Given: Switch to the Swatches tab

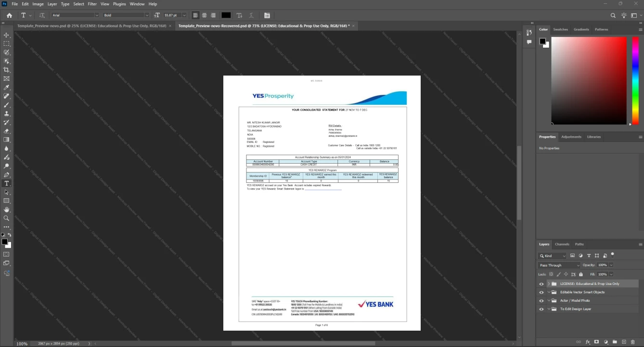Looking at the screenshot, I should [560, 29].
